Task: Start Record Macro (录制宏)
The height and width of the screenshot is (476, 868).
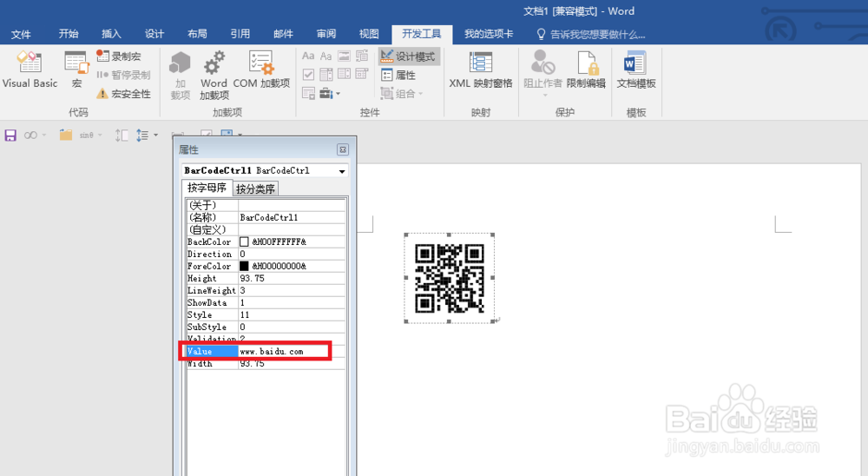Action: pos(119,56)
